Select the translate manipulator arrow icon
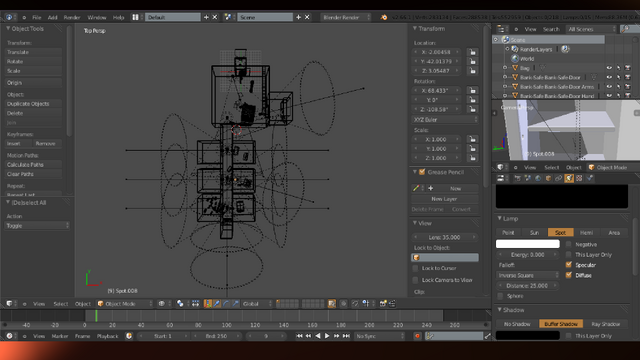 217,304
